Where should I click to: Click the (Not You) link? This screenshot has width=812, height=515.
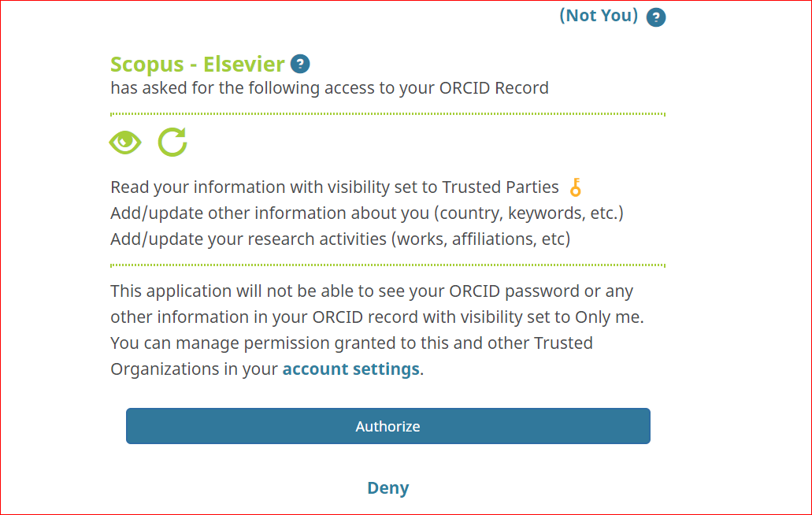click(599, 16)
